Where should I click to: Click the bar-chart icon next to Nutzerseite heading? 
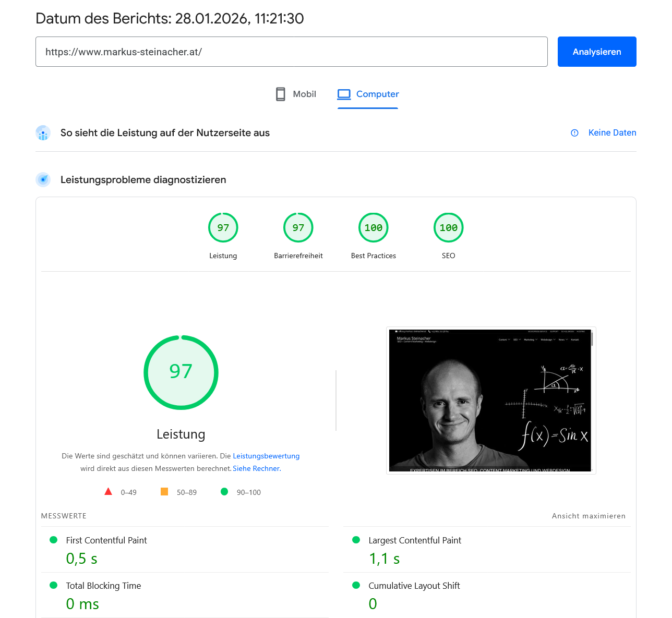pyautogui.click(x=43, y=133)
